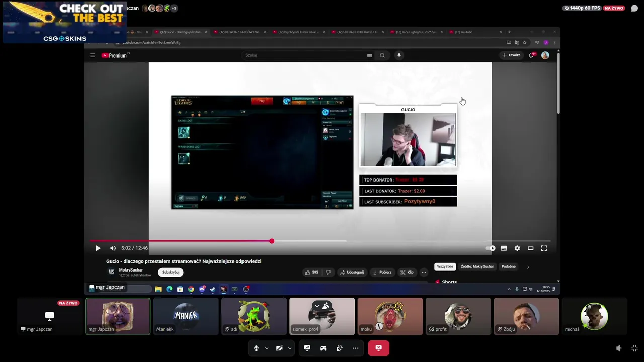The image size is (644, 362).
Task: Open YouTube hamburger guide menu
Action: tap(92, 55)
